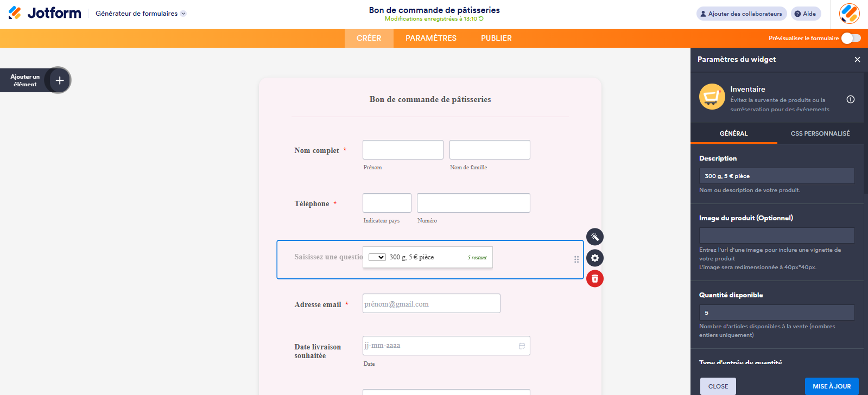Click Ajouter des collaborateurs

[741, 13]
